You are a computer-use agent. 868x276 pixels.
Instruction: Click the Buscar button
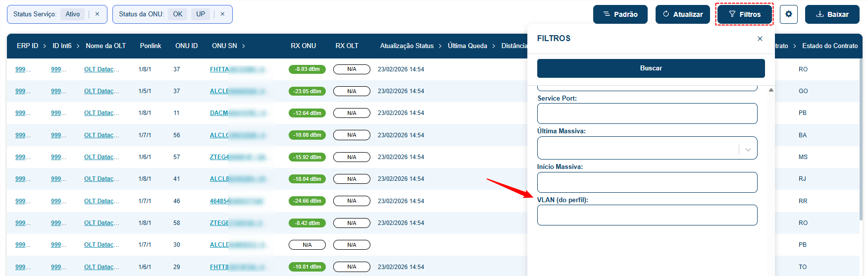tap(651, 68)
